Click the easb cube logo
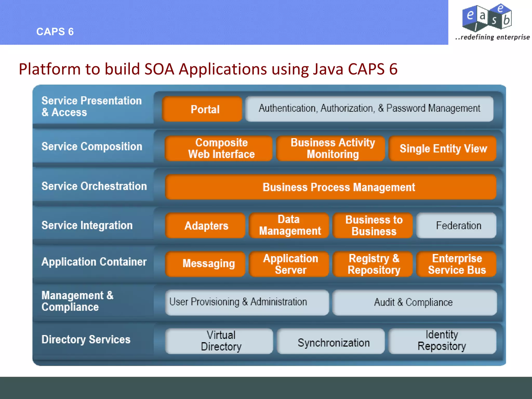 pos(487,17)
